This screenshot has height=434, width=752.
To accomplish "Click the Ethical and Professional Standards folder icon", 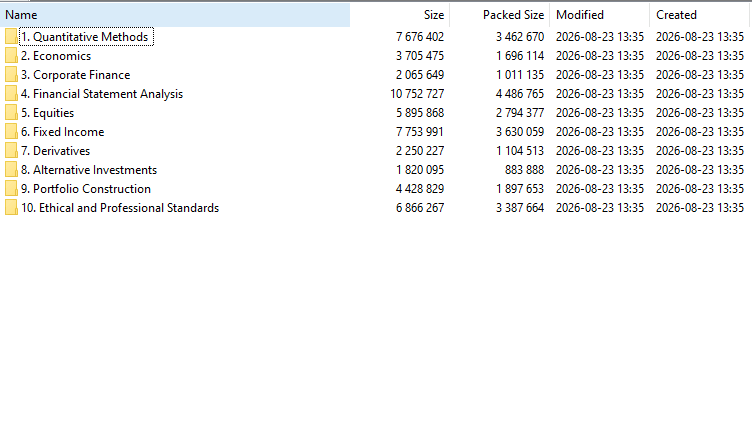I will [x=11, y=208].
